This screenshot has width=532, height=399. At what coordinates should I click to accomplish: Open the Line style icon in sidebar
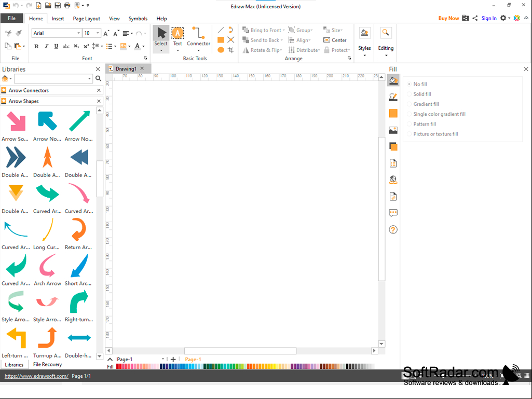coord(393,97)
